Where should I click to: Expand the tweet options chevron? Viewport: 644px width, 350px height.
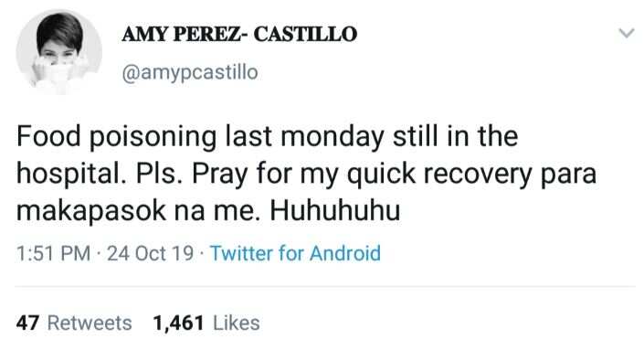627,33
